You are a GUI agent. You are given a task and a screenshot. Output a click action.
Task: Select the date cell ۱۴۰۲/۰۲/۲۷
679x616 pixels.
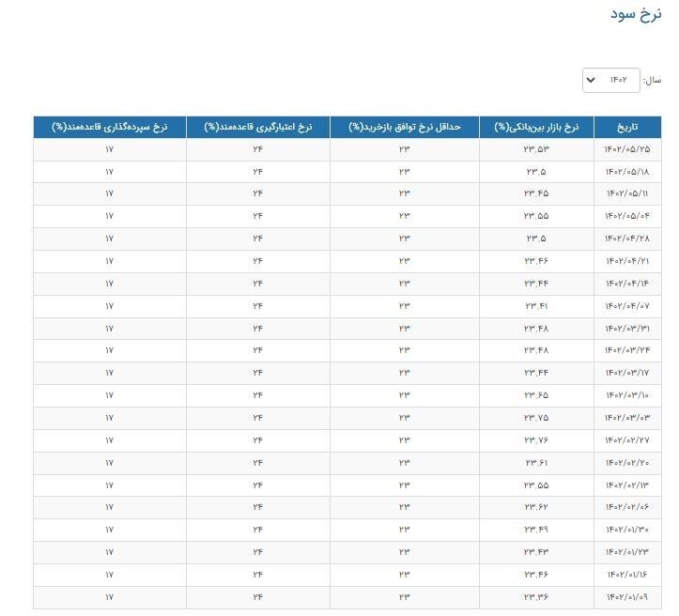(626, 439)
